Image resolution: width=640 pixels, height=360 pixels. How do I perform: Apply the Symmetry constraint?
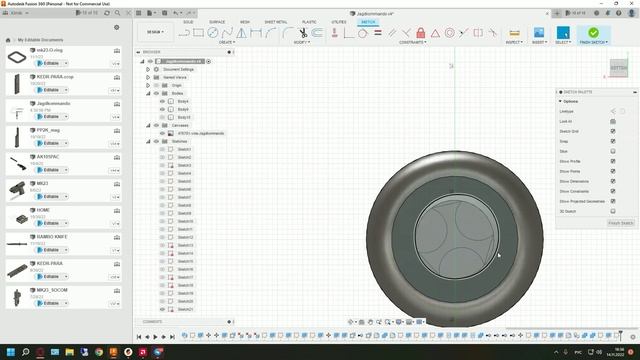[x=478, y=33]
